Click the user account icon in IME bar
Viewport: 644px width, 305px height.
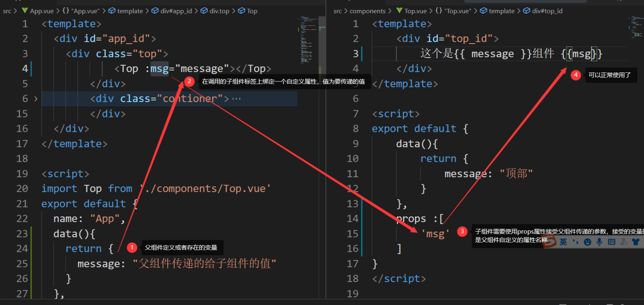tap(624, 242)
